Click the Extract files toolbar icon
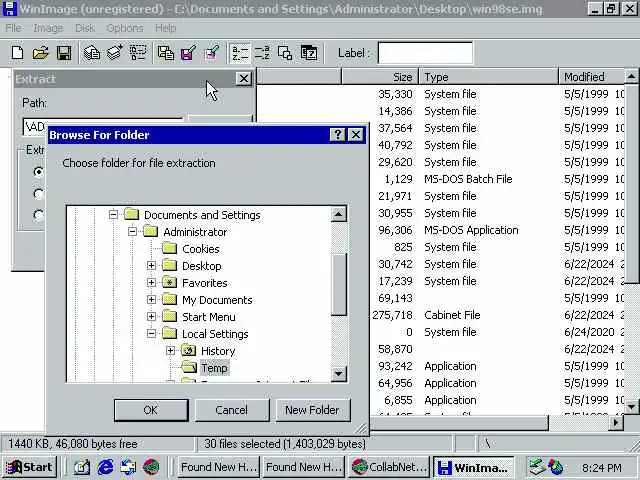 click(188, 53)
